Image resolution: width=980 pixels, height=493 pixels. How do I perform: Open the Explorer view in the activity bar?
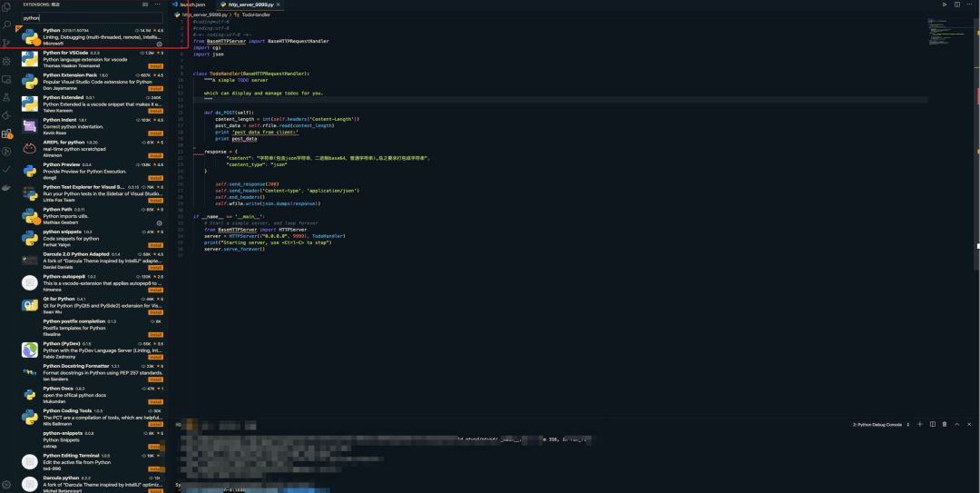(7, 6)
